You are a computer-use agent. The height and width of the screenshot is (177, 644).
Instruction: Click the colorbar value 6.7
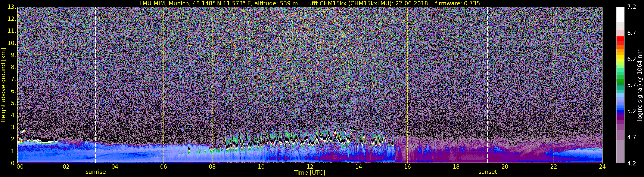(632, 33)
